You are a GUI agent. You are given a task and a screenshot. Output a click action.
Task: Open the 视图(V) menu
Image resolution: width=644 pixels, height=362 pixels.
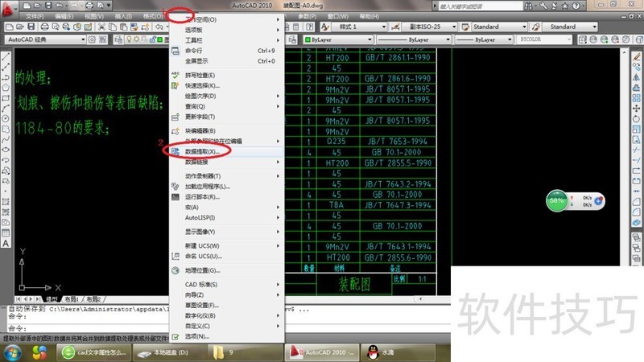pos(94,16)
